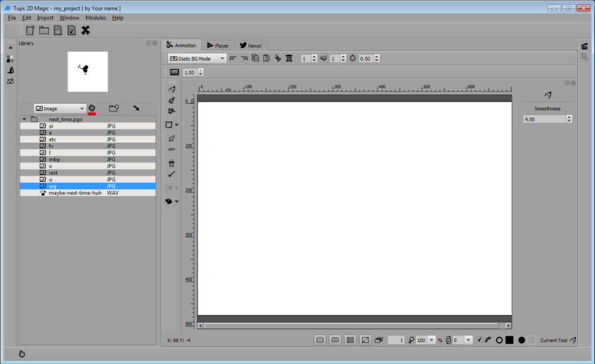This screenshot has width=595, height=364.
Task: Click the Smoothness value input field
Action: click(543, 119)
